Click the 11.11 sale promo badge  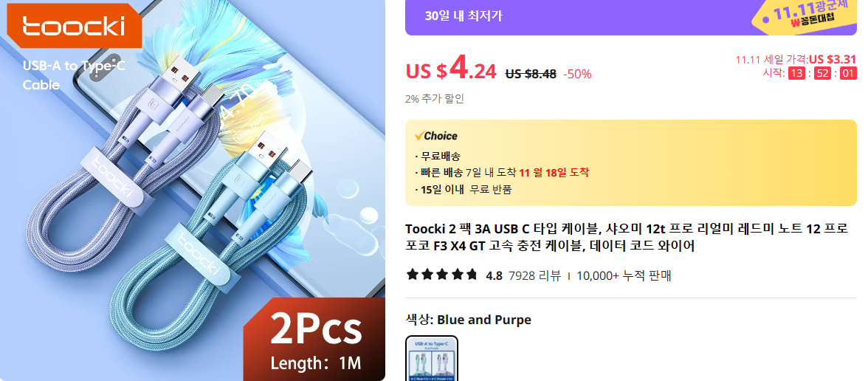808,16
